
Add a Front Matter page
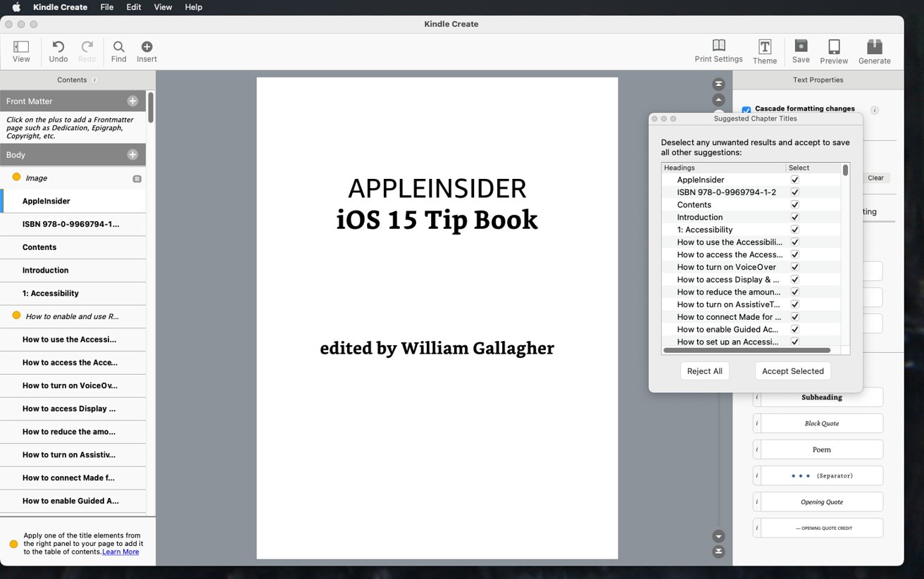pos(132,101)
